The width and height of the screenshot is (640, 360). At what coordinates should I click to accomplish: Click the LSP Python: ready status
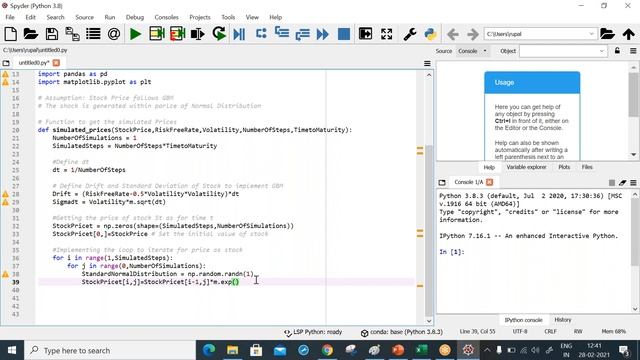[x=313, y=332]
